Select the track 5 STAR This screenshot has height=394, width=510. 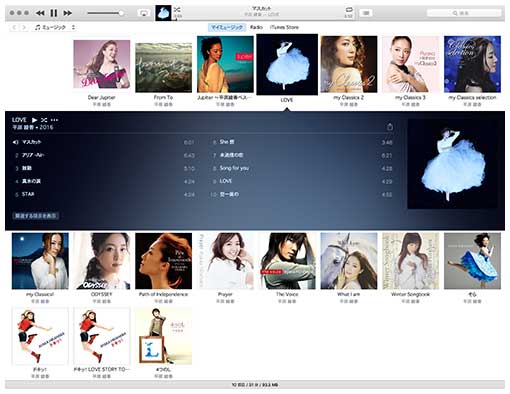coord(103,194)
